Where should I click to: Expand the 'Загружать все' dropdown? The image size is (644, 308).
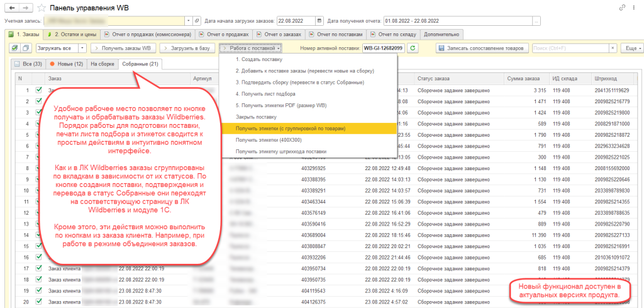[83, 48]
